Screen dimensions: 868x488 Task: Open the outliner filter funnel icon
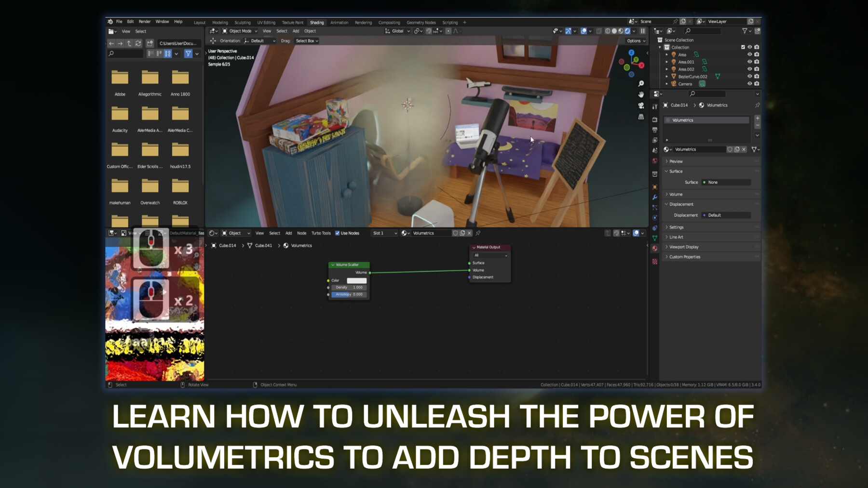click(x=745, y=31)
